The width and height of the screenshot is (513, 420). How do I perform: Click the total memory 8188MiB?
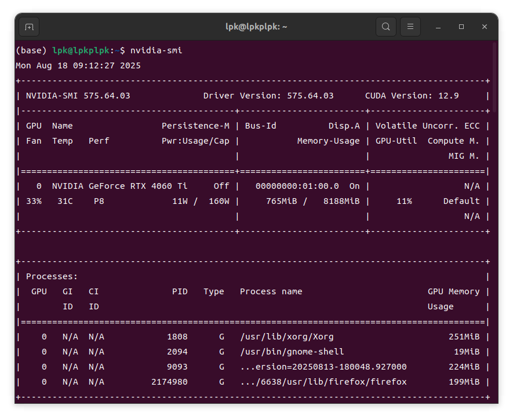pos(341,201)
